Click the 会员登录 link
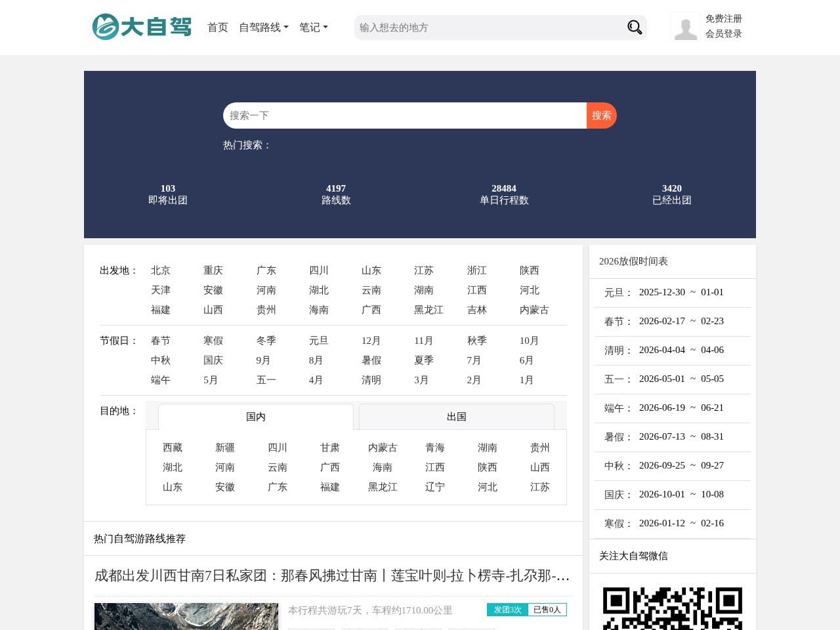The width and height of the screenshot is (840, 630). tap(723, 34)
